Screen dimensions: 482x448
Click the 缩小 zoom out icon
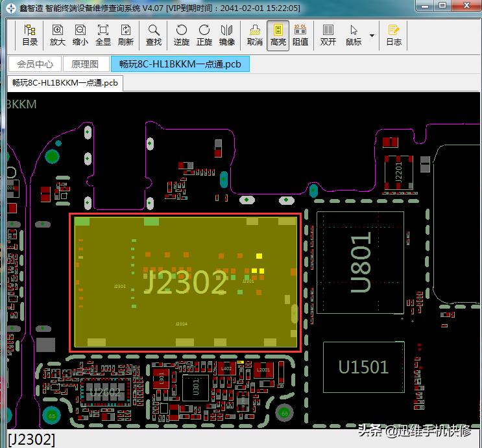[80, 35]
